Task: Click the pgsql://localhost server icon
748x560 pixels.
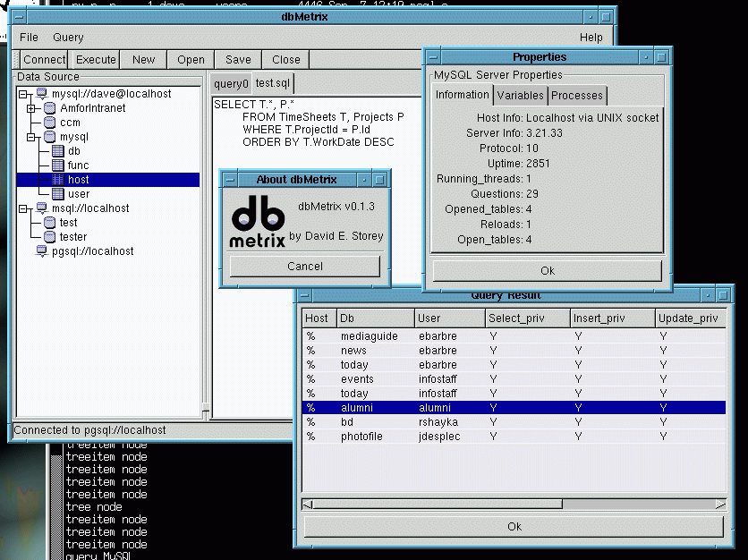Action: coord(42,251)
